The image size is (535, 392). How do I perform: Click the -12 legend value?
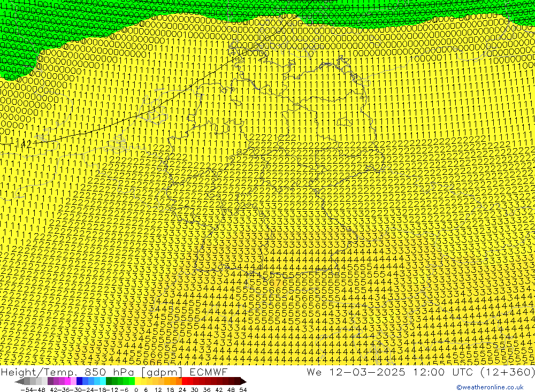[112, 390]
